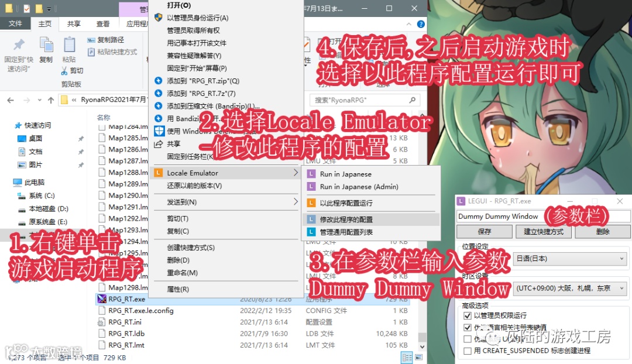The width and height of the screenshot is (632, 364).
Task: Click the search magnifier icon
Action: [412, 100]
